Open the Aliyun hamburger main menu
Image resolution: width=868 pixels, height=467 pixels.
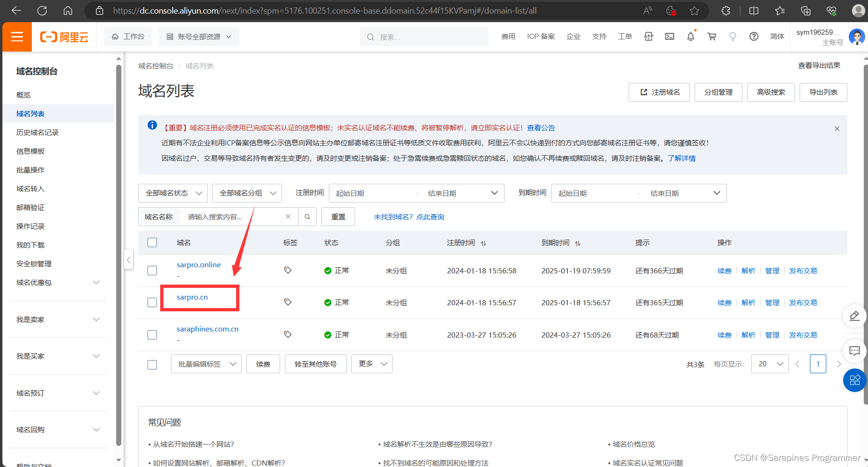[x=17, y=37]
